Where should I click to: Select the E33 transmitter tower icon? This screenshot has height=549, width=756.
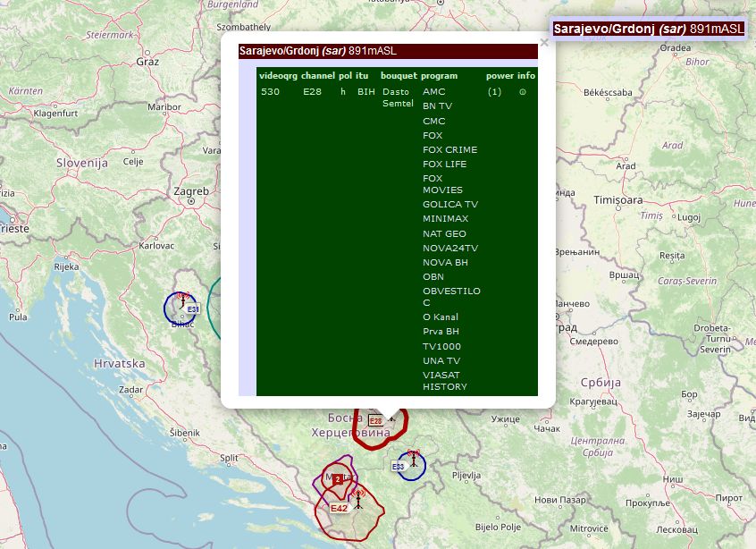tap(414, 457)
